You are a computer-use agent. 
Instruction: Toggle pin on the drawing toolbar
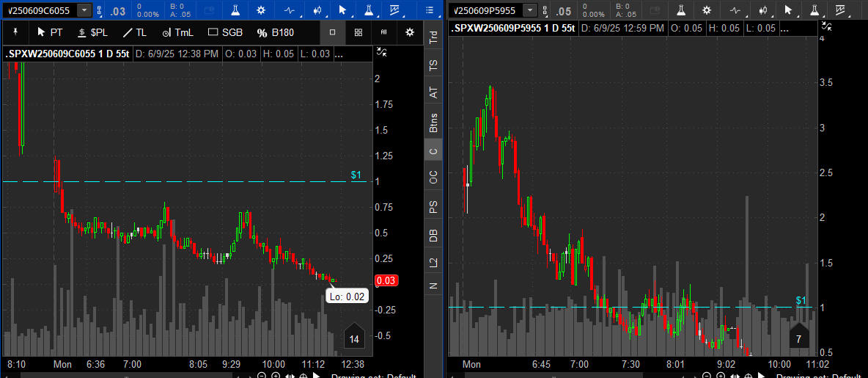coord(16,32)
